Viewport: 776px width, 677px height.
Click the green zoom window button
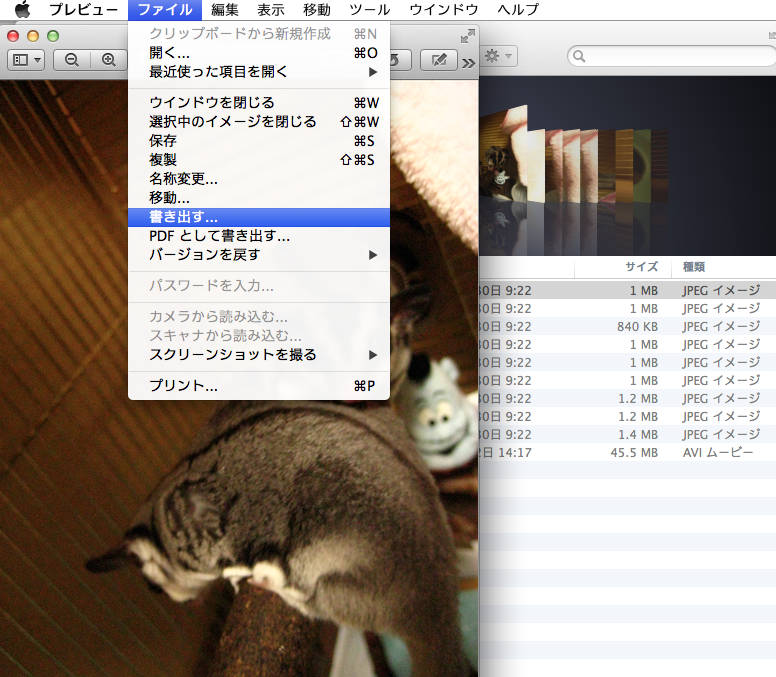pos(53,36)
